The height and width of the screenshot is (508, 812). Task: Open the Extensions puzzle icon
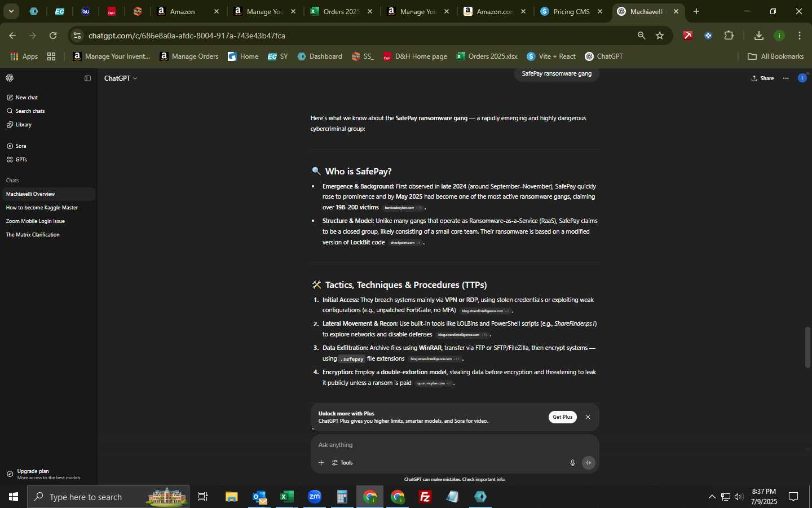pyautogui.click(x=729, y=36)
